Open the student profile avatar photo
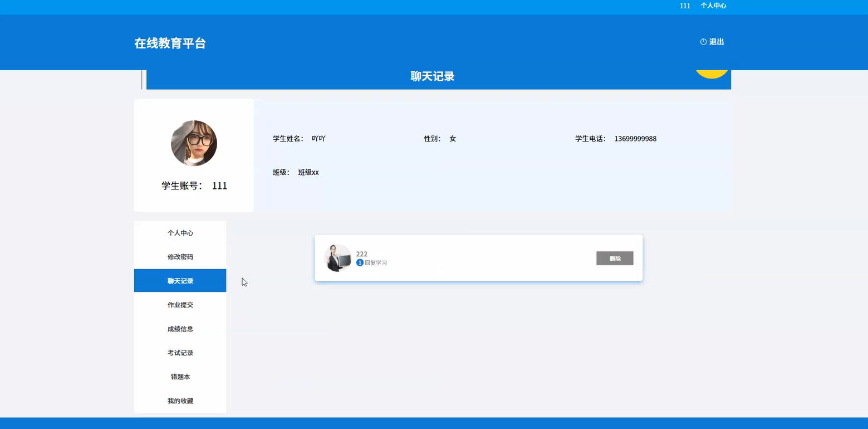Image resolution: width=868 pixels, height=429 pixels. (x=194, y=143)
